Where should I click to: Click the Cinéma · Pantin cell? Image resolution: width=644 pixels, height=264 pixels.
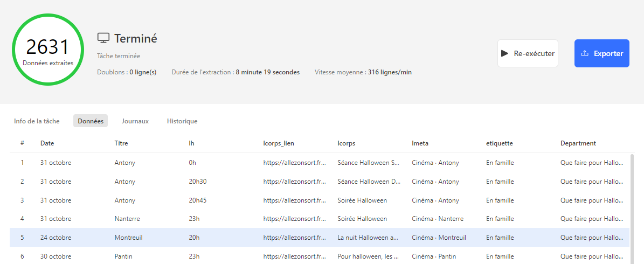coord(434,256)
